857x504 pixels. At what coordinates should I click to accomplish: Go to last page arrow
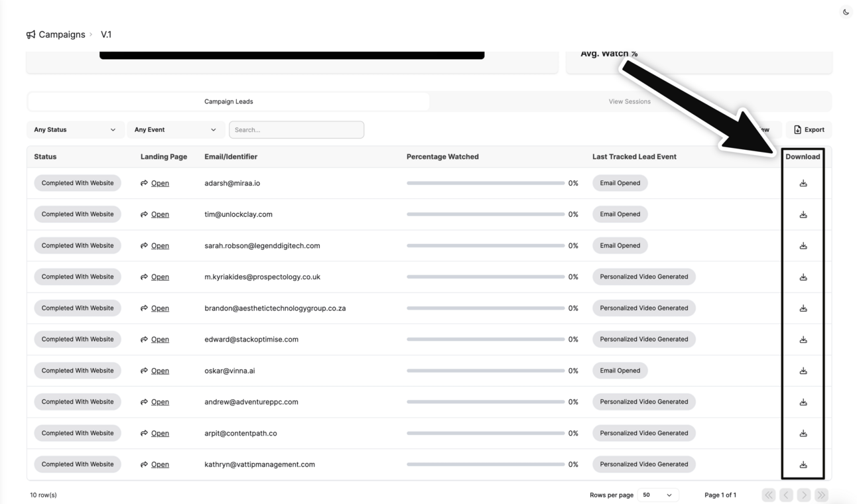(x=821, y=495)
